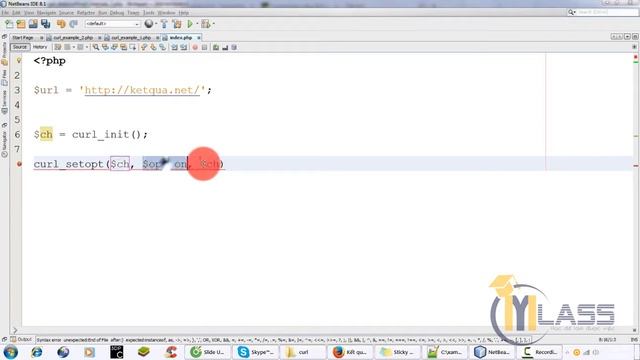
Task: Click the Debug Project icon
Action: pyautogui.click(x=205, y=24)
